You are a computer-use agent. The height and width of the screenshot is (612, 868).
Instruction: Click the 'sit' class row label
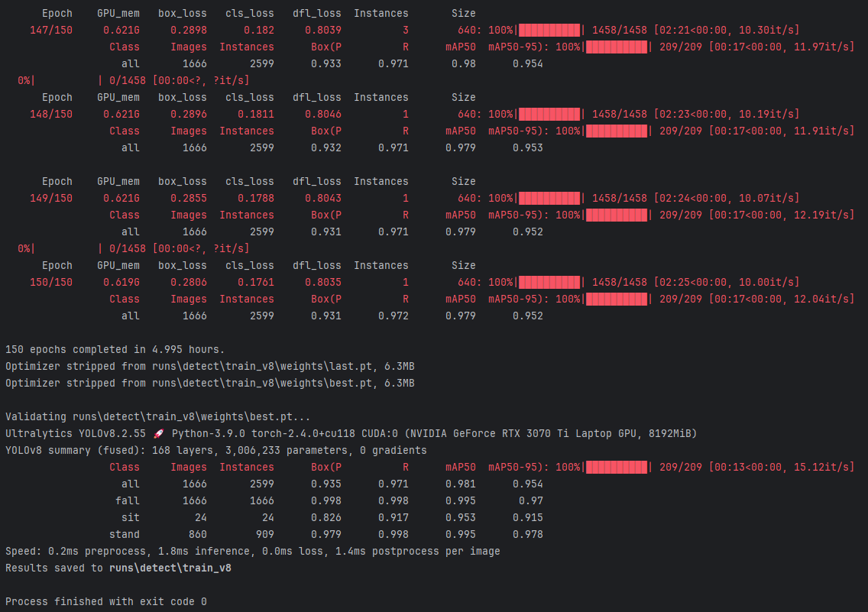click(131, 517)
